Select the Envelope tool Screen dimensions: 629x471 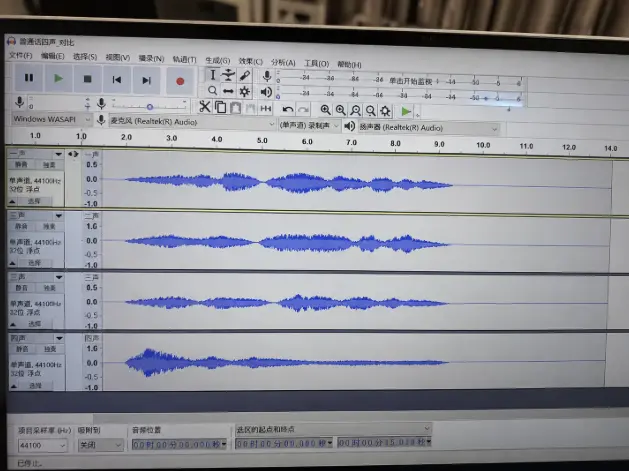[x=228, y=75]
